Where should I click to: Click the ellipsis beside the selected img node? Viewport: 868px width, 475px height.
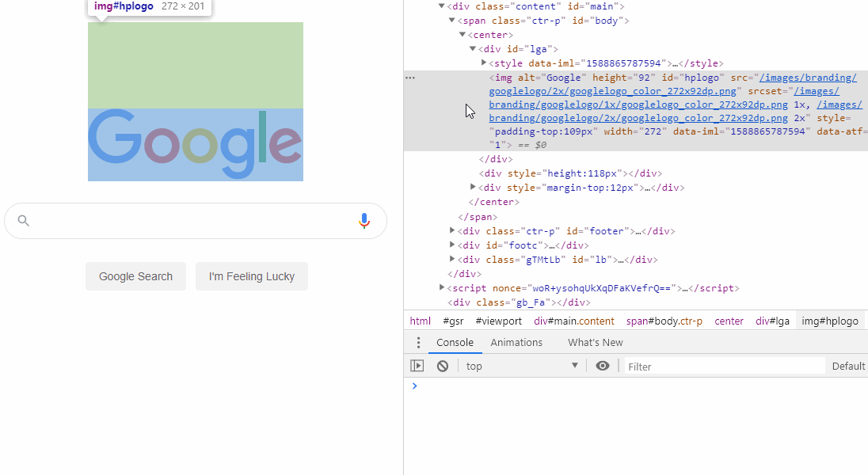point(410,78)
